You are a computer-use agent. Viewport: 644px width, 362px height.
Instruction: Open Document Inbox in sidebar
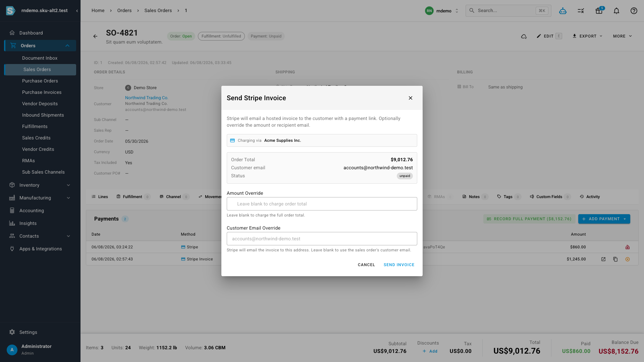coord(40,58)
